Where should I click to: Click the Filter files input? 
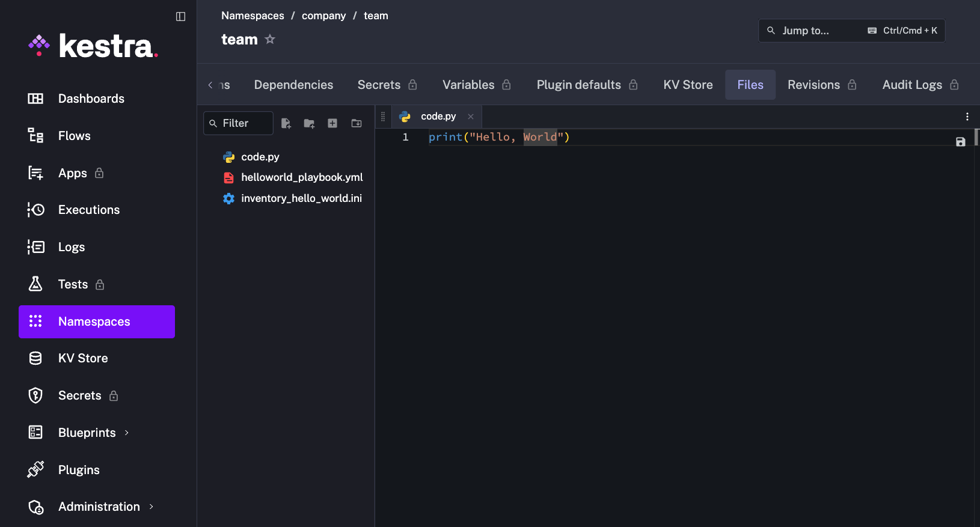click(x=239, y=123)
